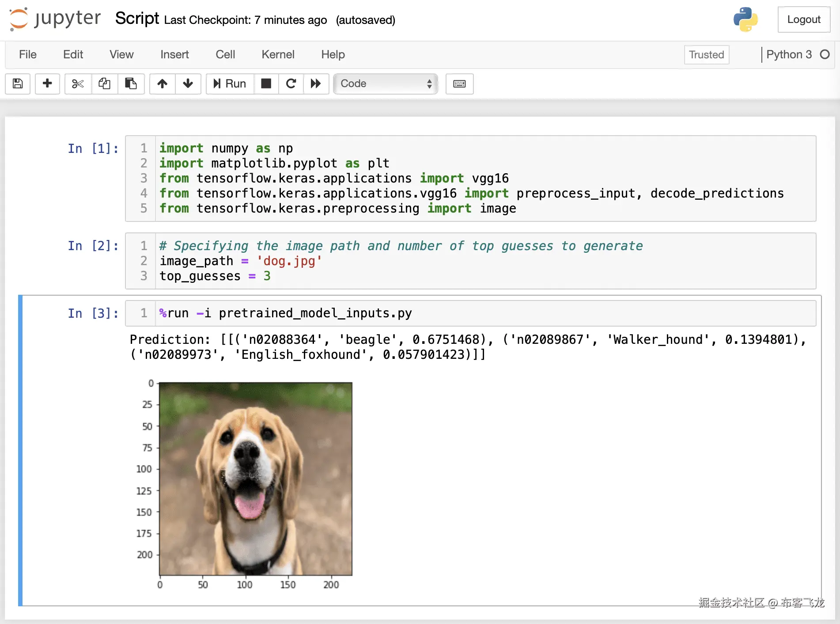
Task: Open the command palette keyboard icon
Action: [459, 84]
